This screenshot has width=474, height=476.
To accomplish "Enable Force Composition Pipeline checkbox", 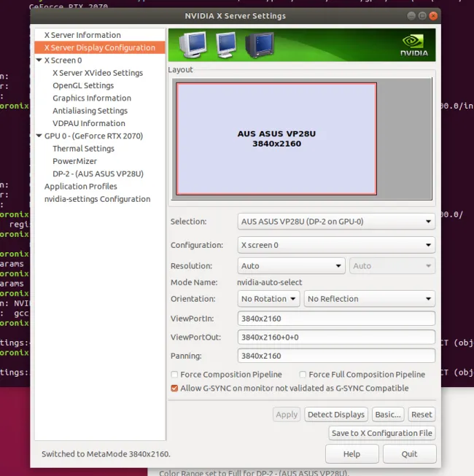I will [x=174, y=375].
